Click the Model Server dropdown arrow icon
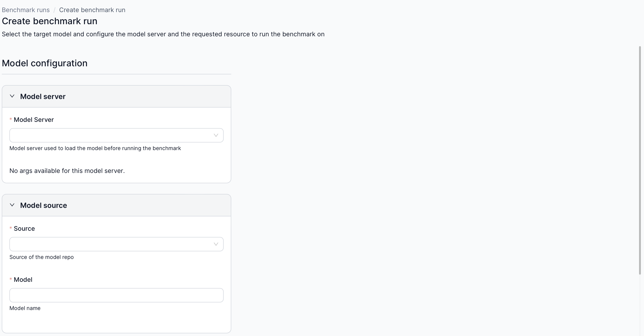 pyautogui.click(x=216, y=135)
